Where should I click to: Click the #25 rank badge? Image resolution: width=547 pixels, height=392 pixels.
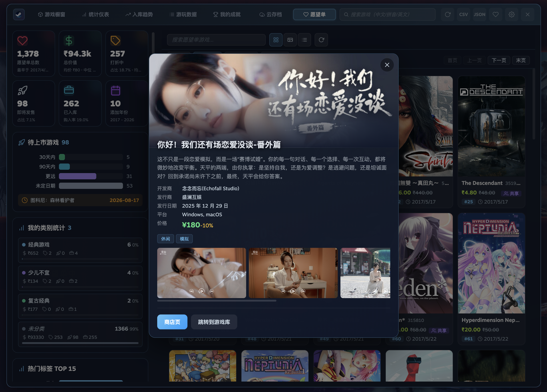[x=469, y=202]
